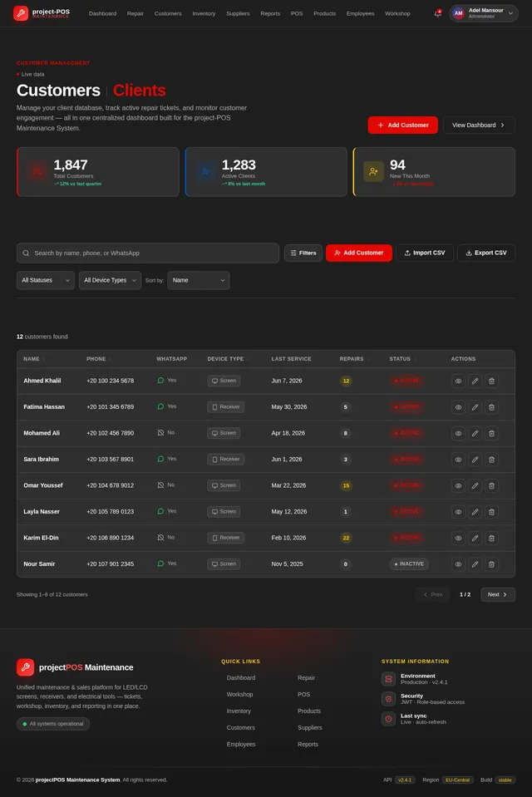Click the Active Clients card icon
The height and width of the screenshot is (797, 532).
click(205, 172)
